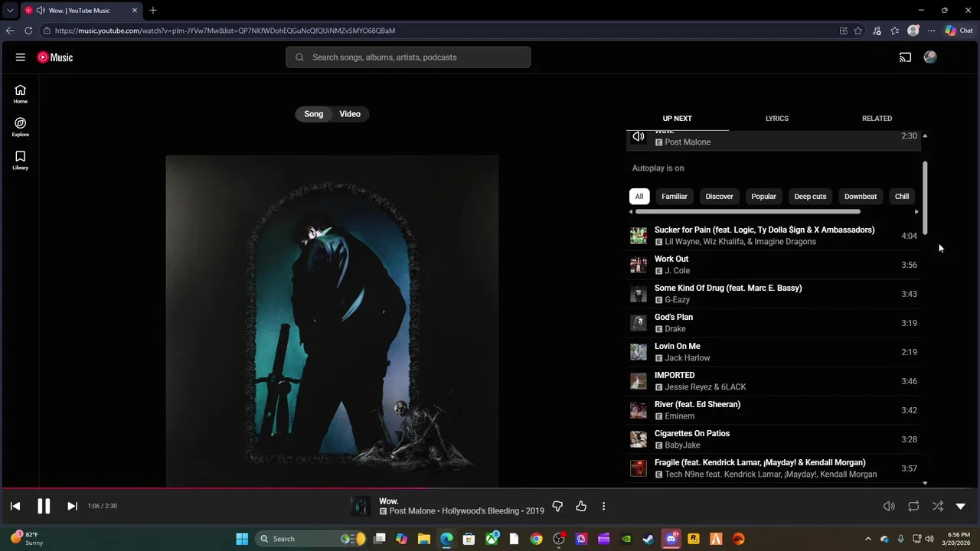The image size is (980, 551).
Task: Click the now-playing speaker icon in queue
Action: click(x=639, y=136)
